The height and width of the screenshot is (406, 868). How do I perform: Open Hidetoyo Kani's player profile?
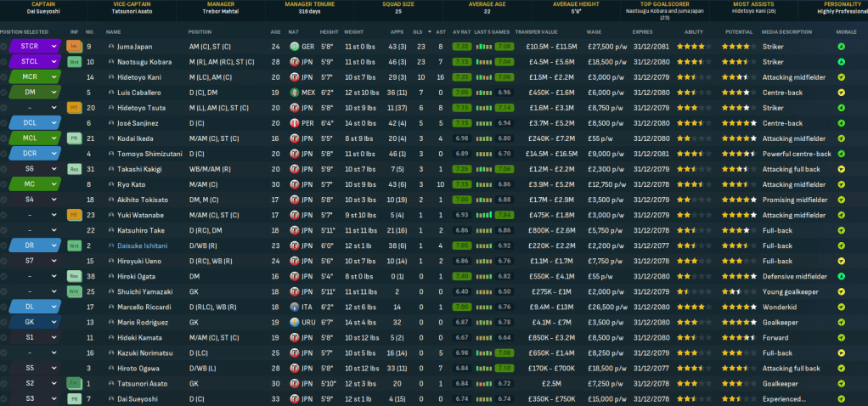tap(135, 77)
